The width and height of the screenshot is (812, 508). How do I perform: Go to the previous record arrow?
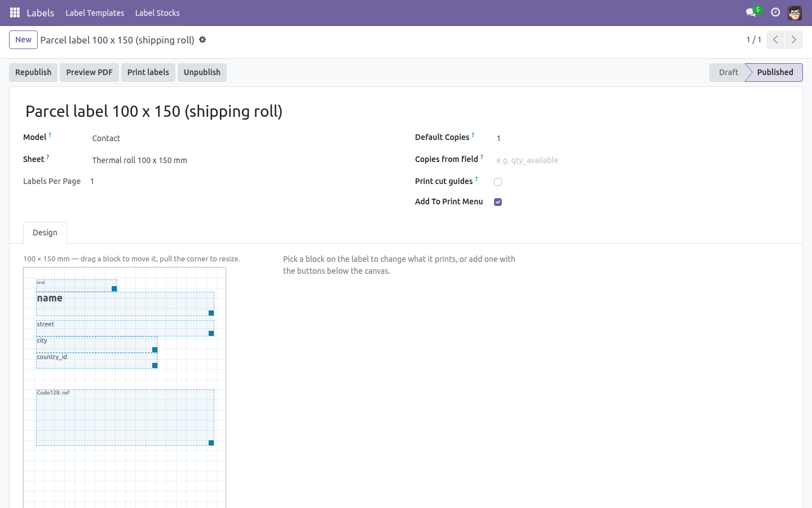(x=775, y=40)
